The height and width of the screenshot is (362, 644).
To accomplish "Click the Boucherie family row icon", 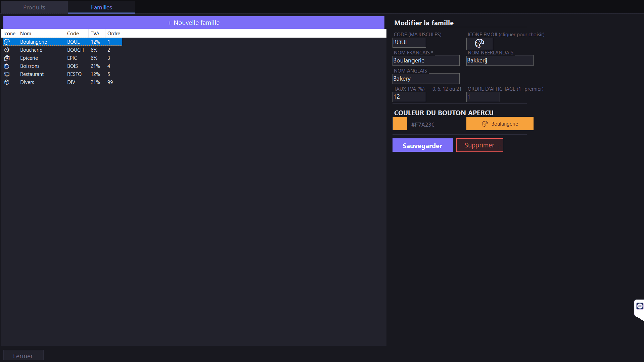I will [x=7, y=50].
